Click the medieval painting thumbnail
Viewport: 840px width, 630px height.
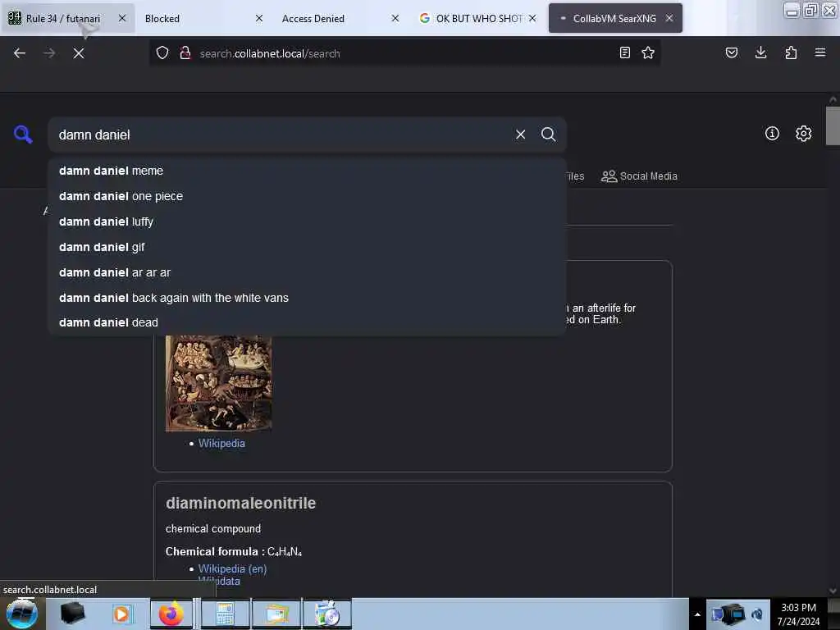click(218, 383)
